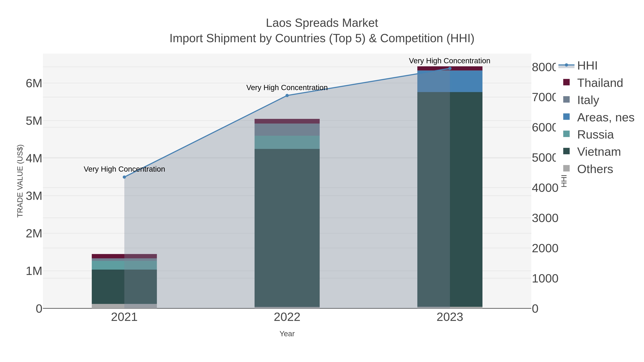Toggle the Thailand series in legend
The height and width of the screenshot is (362, 644).
coord(593,83)
